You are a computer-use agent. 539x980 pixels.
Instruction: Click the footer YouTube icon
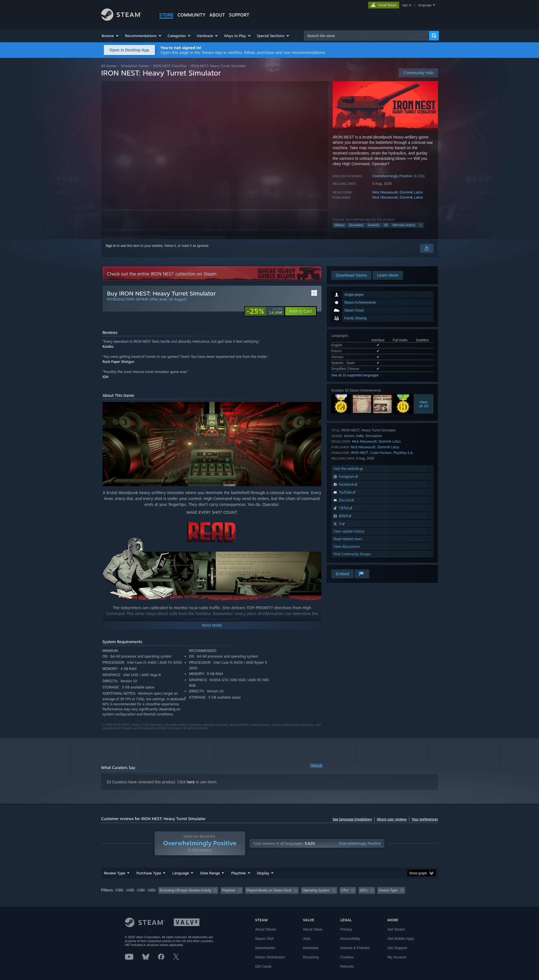pos(129,957)
